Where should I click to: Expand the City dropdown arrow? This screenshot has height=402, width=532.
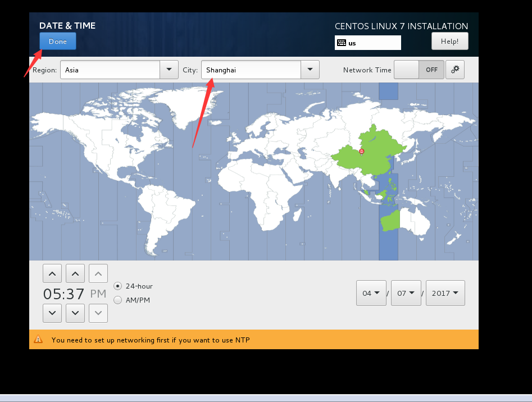point(310,70)
